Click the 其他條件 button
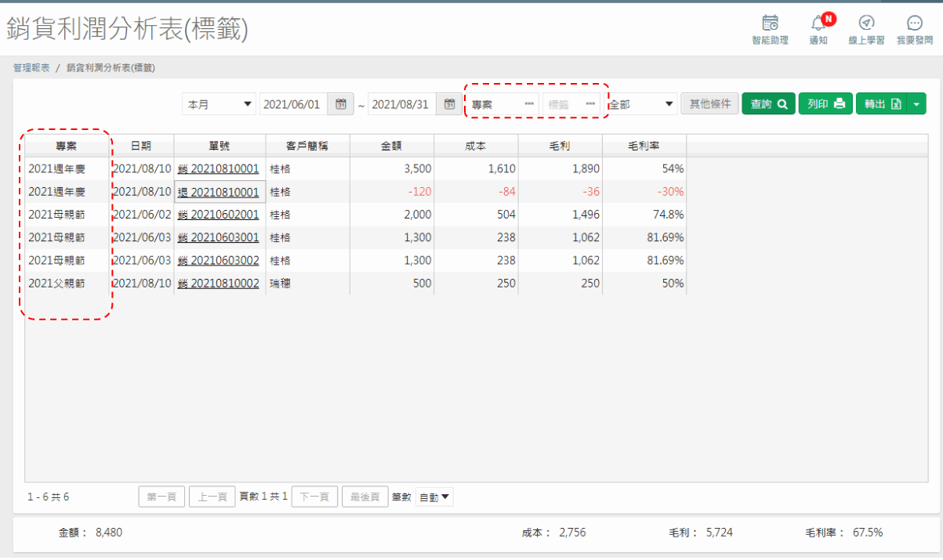 (x=709, y=104)
